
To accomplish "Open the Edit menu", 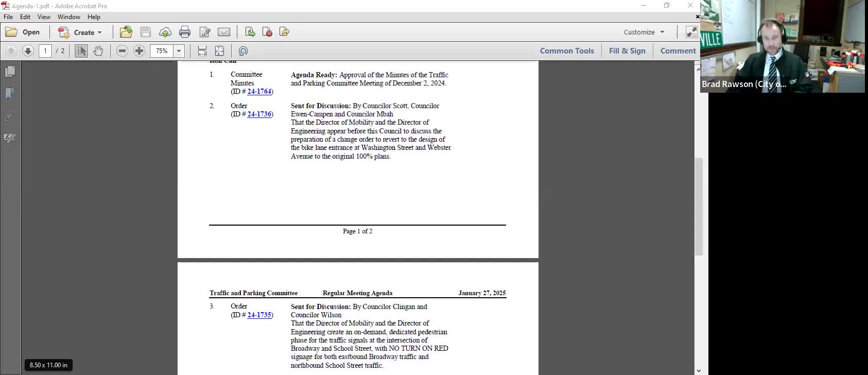I will (25, 16).
